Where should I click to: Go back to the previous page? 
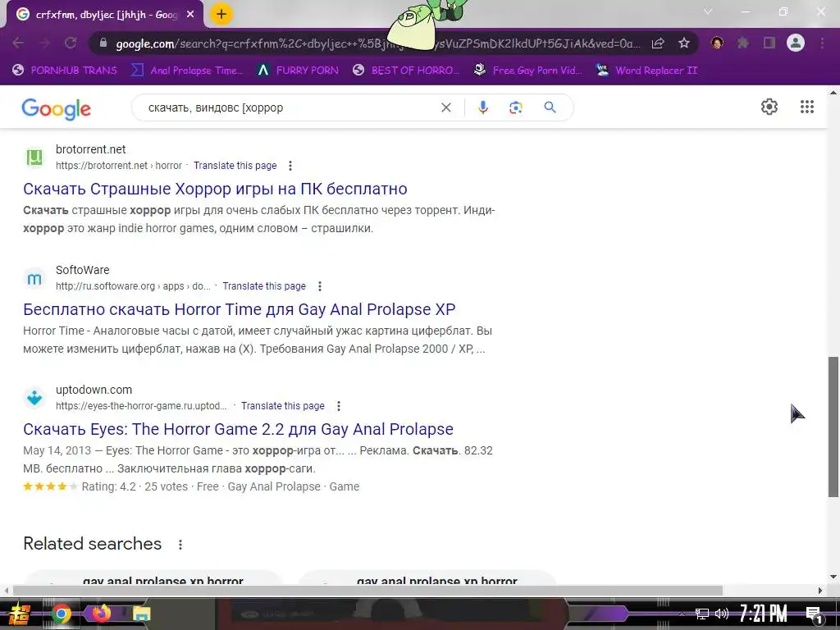click(x=18, y=43)
